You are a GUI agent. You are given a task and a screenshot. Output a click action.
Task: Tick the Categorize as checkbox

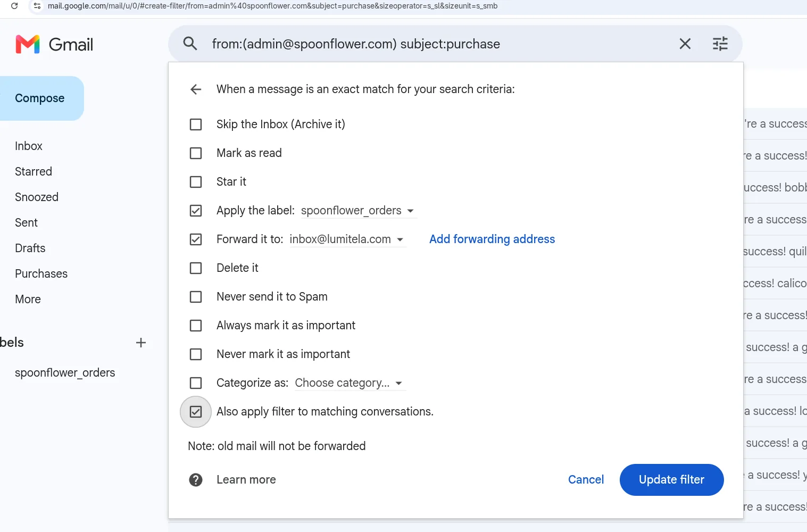(196, 383)
